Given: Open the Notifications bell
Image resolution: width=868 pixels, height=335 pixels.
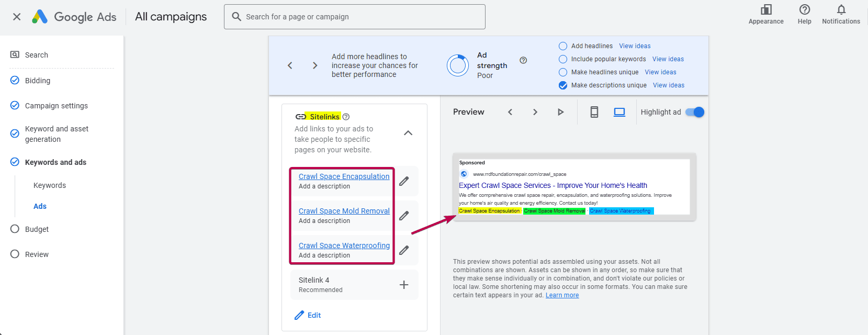Looking at the screenshot, I should (841, 10).
